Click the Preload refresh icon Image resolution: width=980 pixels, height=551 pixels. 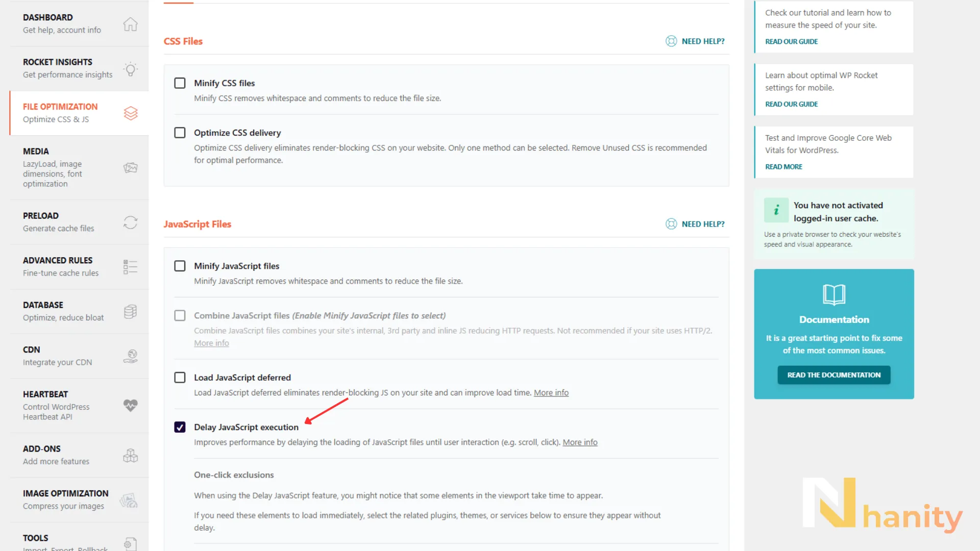131,222
